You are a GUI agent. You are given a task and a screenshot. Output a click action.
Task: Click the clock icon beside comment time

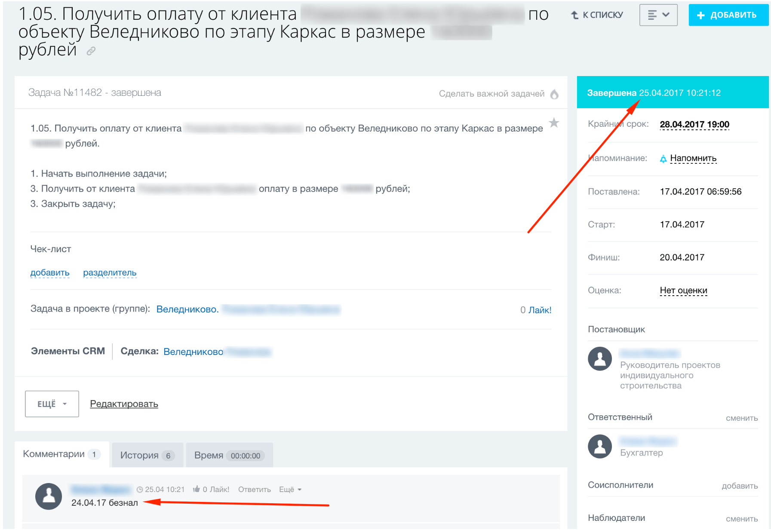click(x=140, y=489)
